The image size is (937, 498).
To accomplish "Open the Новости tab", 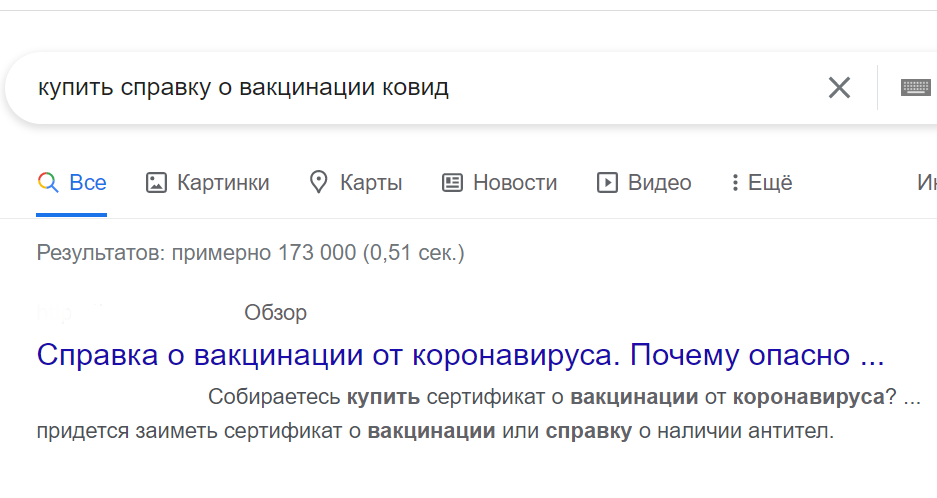I will click(x=514, y=183).
